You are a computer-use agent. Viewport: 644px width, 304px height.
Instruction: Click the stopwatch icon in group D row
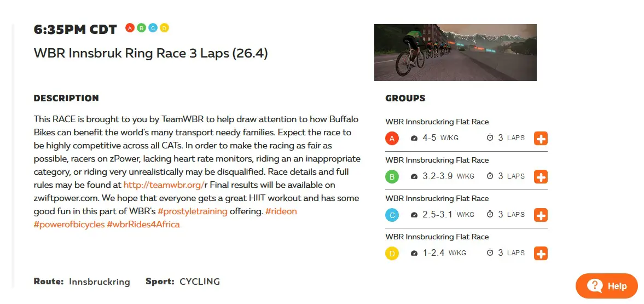(x=490, y=253)
